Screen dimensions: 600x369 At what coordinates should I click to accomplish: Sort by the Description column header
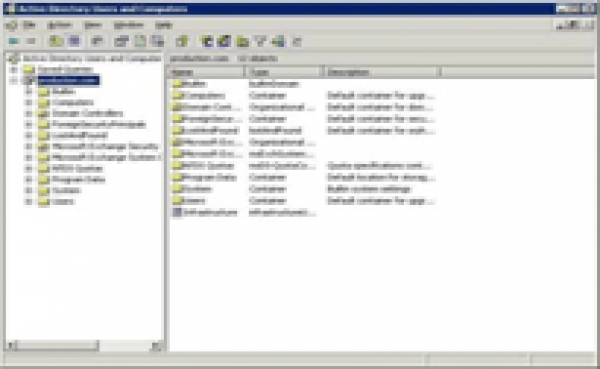382,72
